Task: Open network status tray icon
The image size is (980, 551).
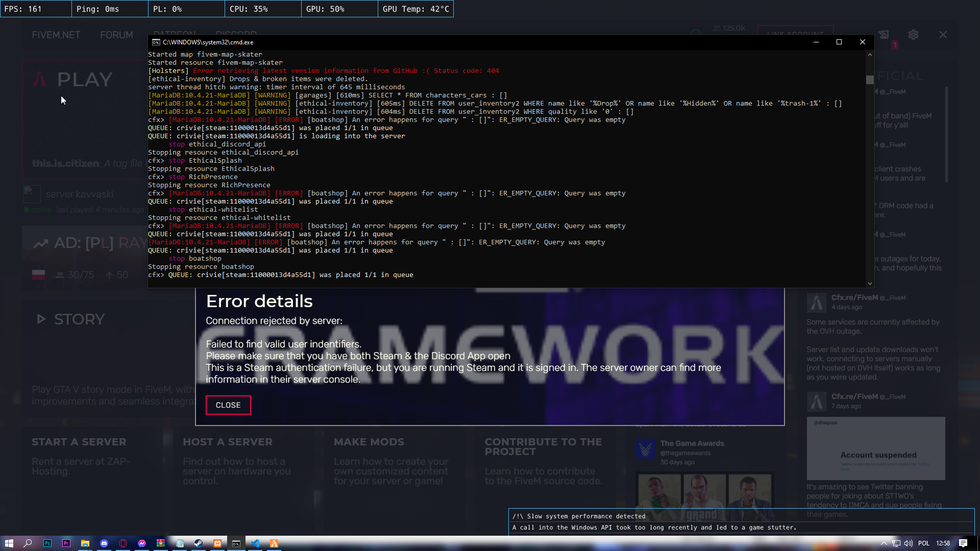Action: click(x=896, y=543)
